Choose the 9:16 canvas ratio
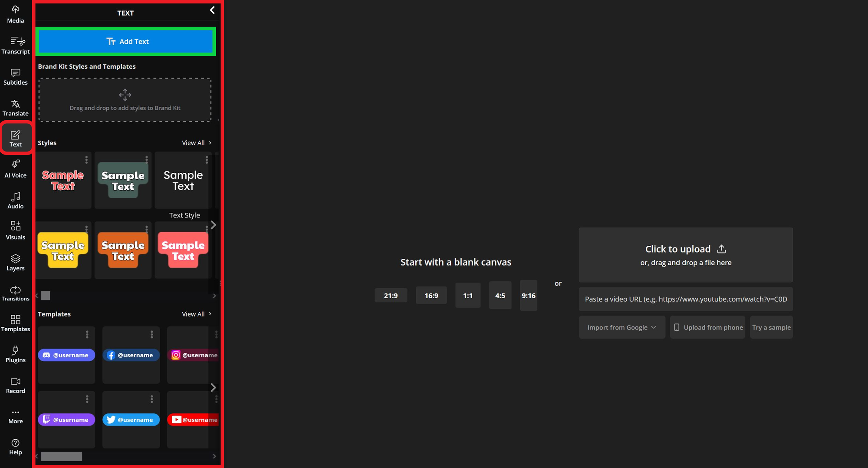This screenshot has width=868, height=468. click(x=528, y=296)
